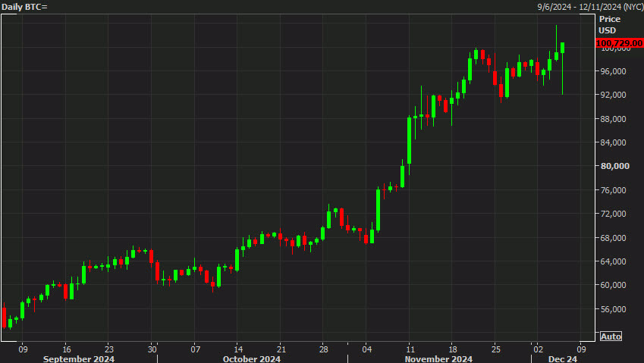Select the 76,000 price axis label

[x=613, y=190]
